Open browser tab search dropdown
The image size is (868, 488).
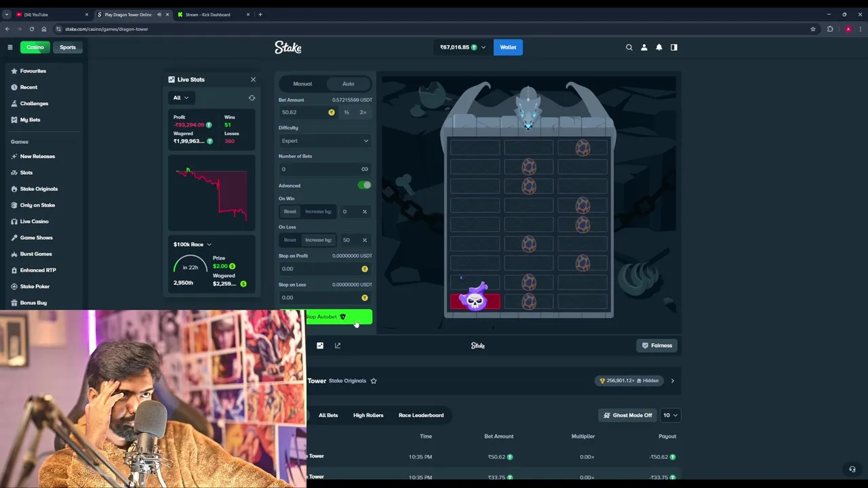[7, 14]
